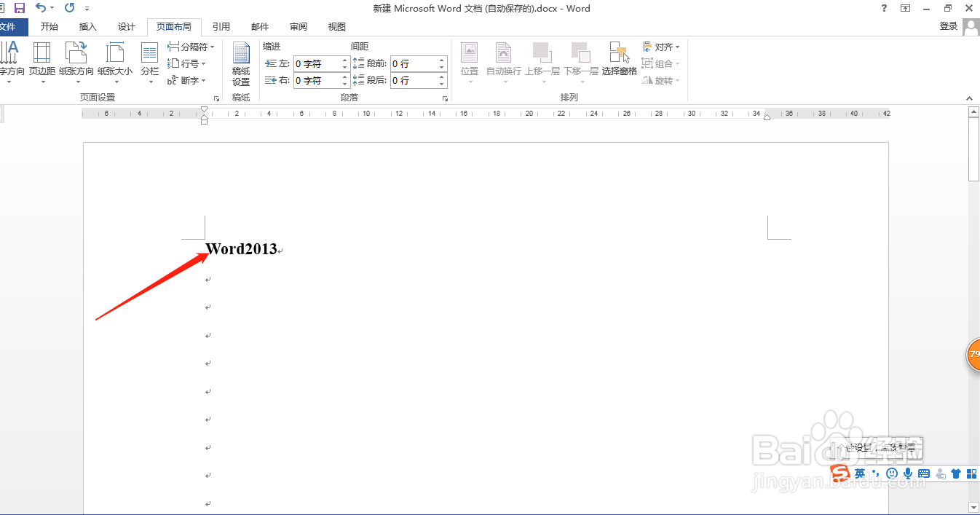Switch to the 设计 (Design) tab
980x515 pixels.
[x=127, y=27]
